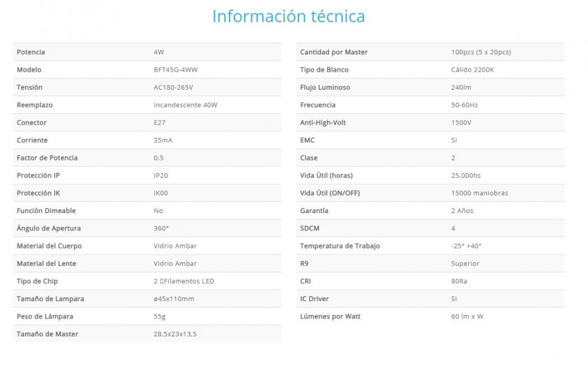This screenshot has width=588, height=366.
Task: Select the Potencia row label
Action: pyautogui.click(x=31, y=52)
